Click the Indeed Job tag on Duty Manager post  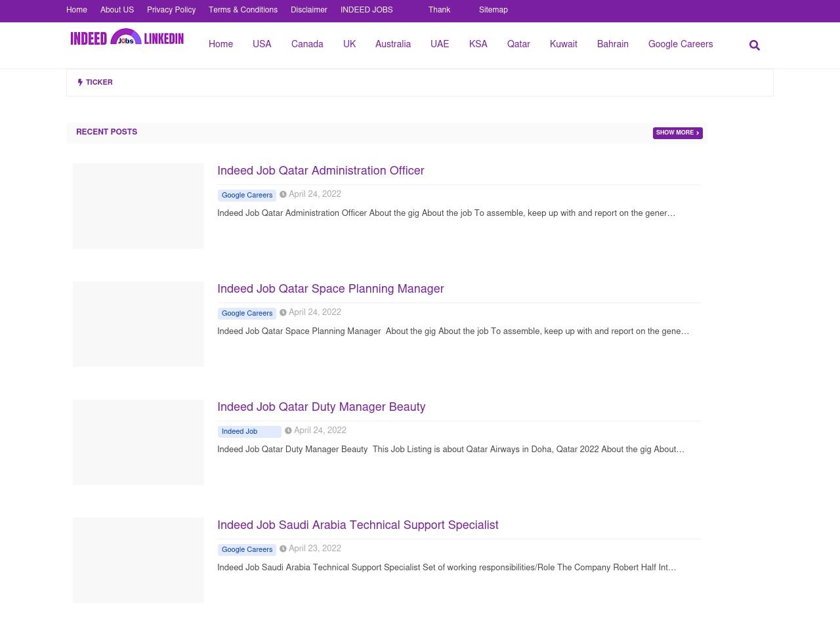tap(249, 432)
